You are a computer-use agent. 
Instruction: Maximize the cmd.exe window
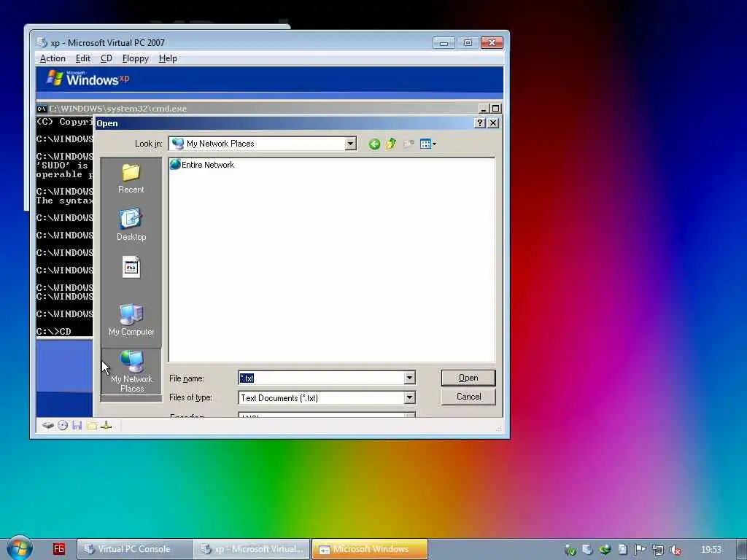point(495,109)
